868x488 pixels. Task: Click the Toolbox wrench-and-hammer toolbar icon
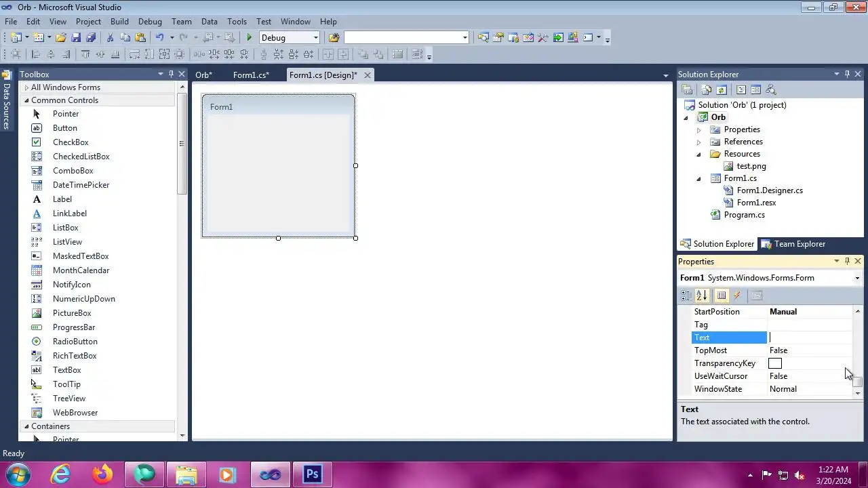pyautogui.click(x=542, y=38)
